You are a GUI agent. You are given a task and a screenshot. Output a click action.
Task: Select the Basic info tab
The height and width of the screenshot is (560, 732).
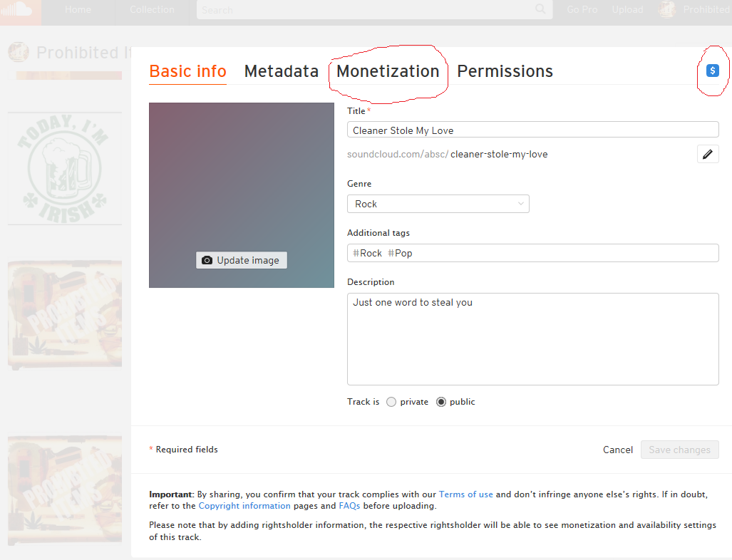[x=187, y=71]
